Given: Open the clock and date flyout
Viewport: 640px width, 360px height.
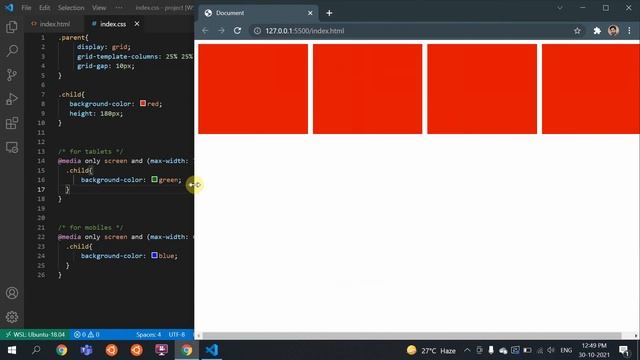Looking at the screenshot, I should [594, 350].
